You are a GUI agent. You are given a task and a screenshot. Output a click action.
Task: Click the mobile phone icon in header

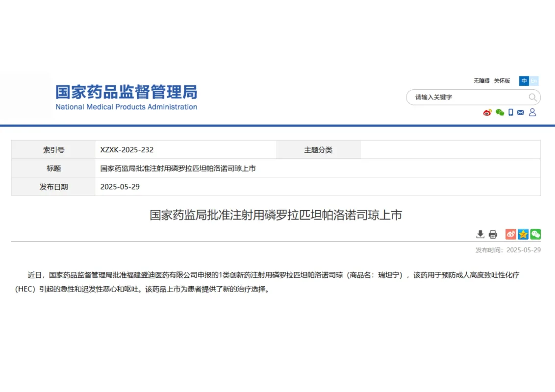510,112
